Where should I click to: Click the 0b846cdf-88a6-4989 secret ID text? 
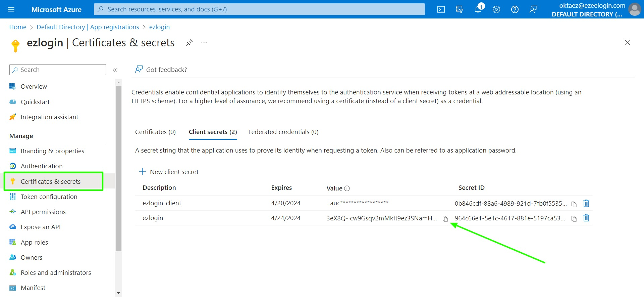[511, 204]
